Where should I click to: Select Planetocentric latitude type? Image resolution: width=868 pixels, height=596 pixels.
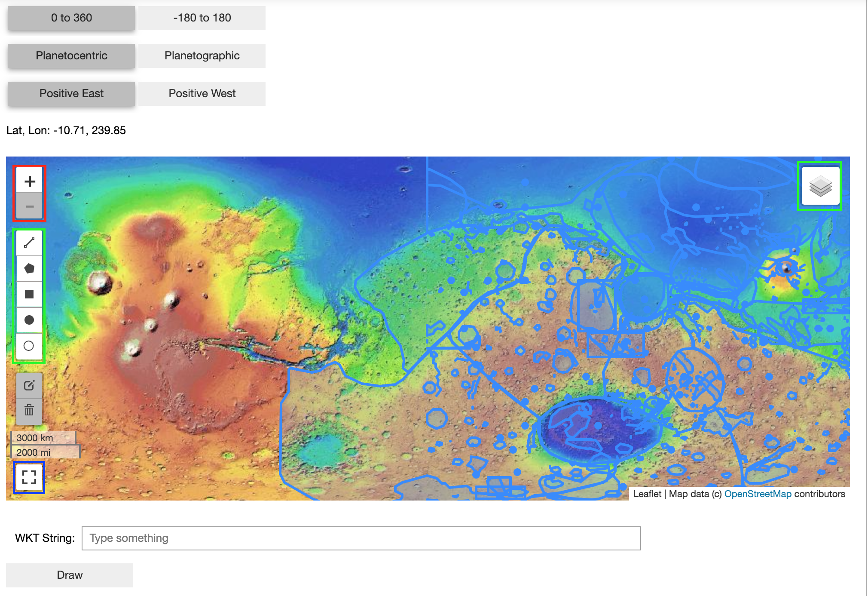[71, 56]
